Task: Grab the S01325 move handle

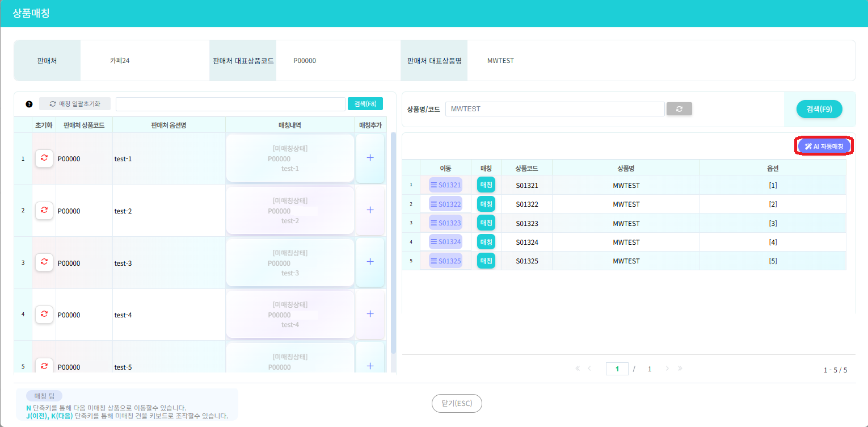Action: point(445,261)
